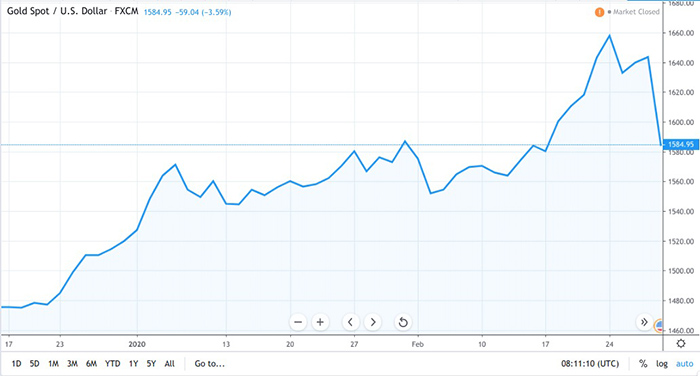Jump to latest bar with double-arrow icon
This screenshot has height=376, width=700.
(x=644, y=322)
